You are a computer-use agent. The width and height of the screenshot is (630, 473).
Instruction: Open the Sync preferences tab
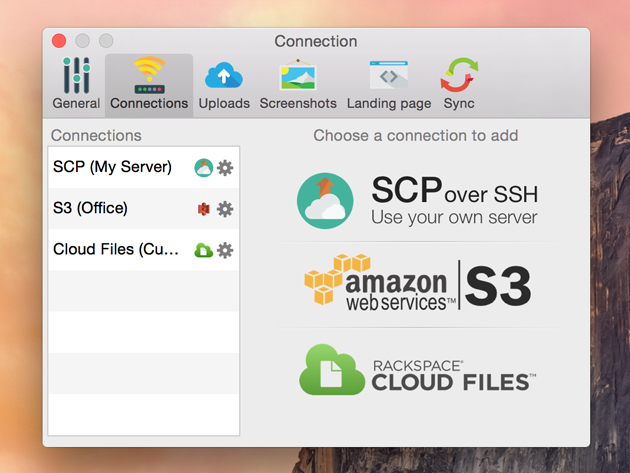tap(459, 84)
